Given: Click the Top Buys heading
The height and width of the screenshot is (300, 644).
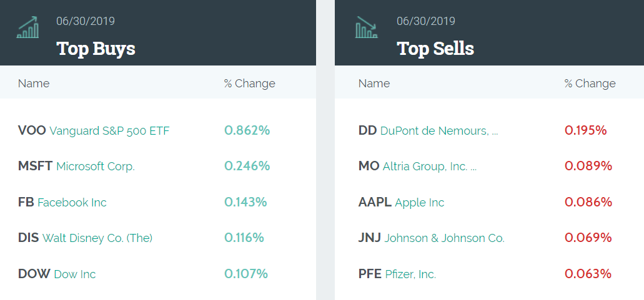Looking at the screenshot, I should (x=96, y=49).
